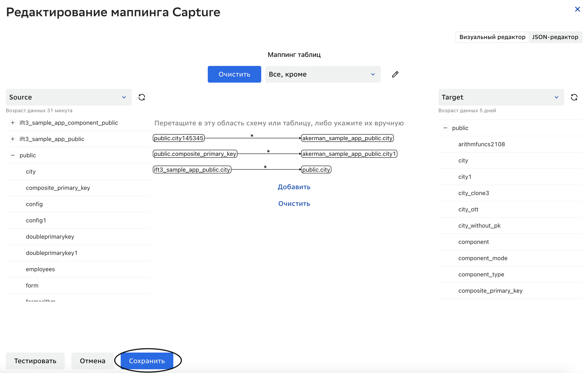This screenshot has height=373, width=588.
Task: Click the blue Очистить button
Action: point(234,74)
